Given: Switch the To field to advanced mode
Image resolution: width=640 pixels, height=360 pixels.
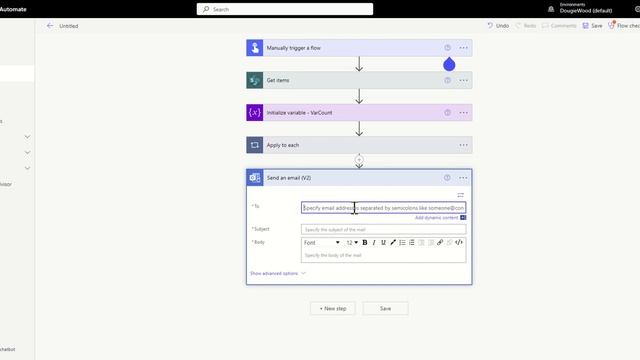Looking at the screenshot, I should (x=460, y=195).
